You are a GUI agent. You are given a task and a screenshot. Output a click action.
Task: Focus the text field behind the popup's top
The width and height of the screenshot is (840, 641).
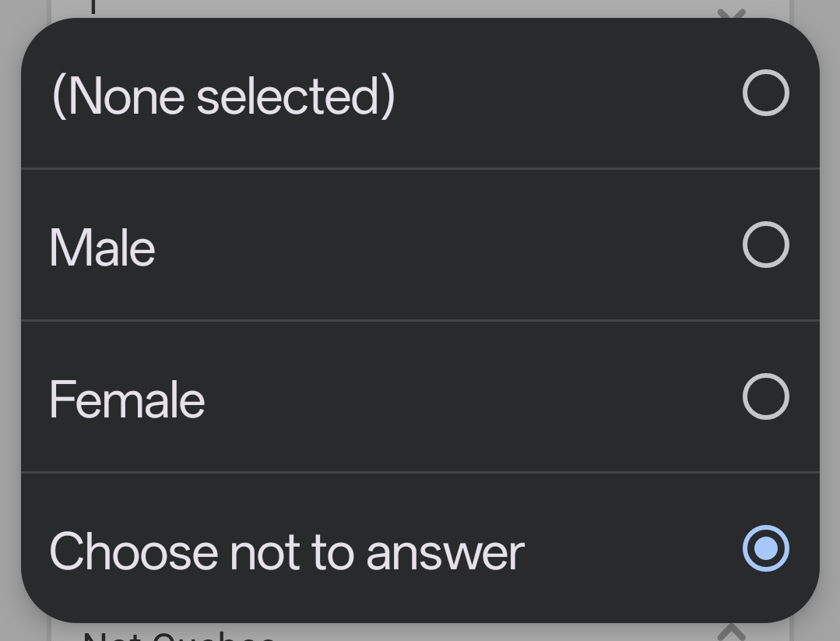point(389,8)
